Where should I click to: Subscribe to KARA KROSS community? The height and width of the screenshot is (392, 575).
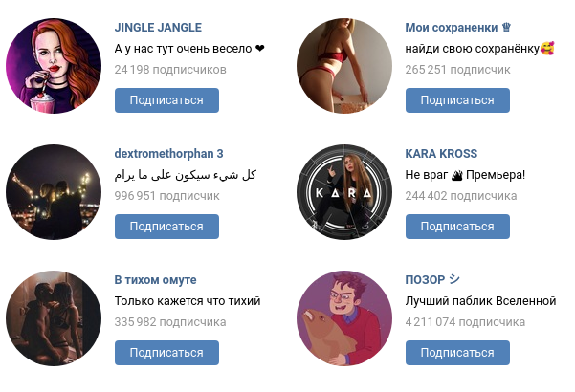[x=457, y=227]
